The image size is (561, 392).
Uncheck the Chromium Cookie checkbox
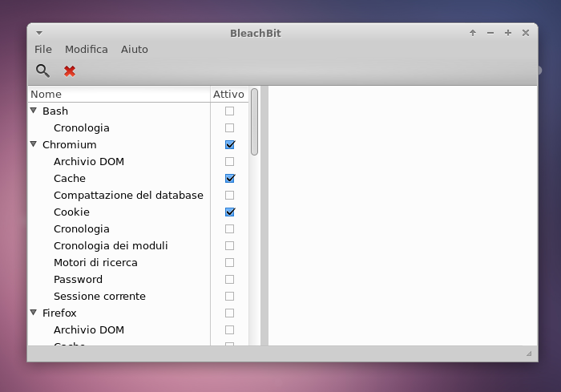[x=230, y=212]
